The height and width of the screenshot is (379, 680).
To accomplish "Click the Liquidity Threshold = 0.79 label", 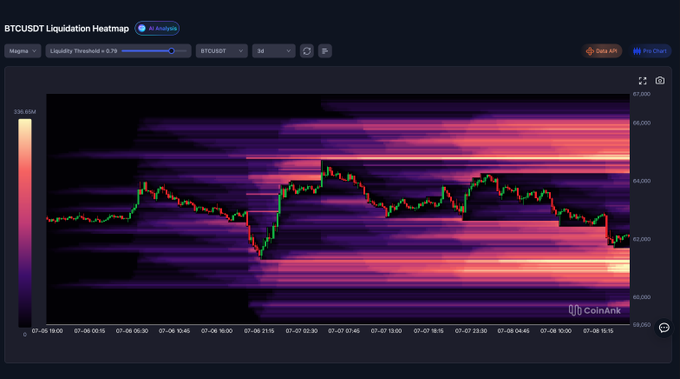I will [84, 51].
